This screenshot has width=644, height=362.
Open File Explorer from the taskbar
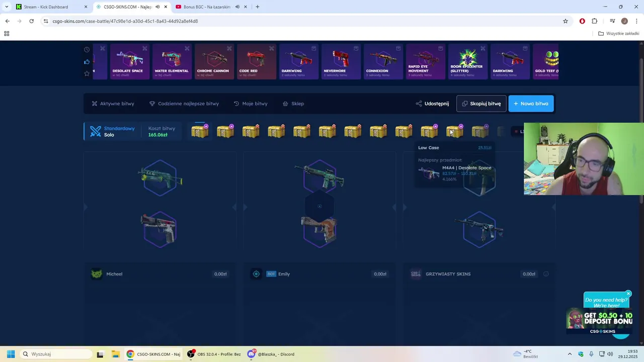[x=115, y=354]
